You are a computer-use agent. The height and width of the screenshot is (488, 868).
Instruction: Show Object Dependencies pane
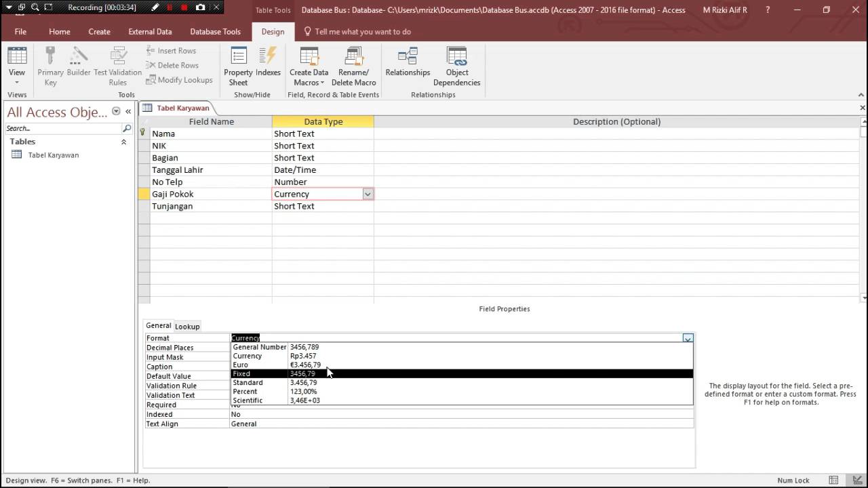point(457,66)
